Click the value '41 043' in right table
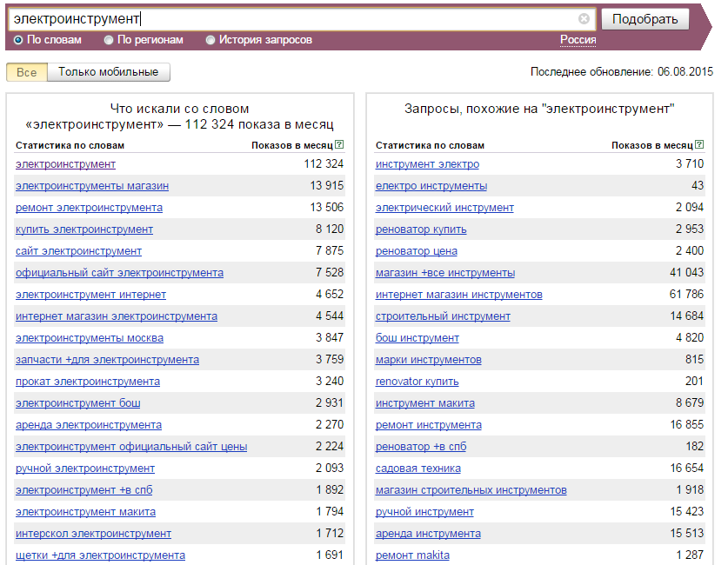The height and width of the screenshot is (565, 728). (686, 273)
